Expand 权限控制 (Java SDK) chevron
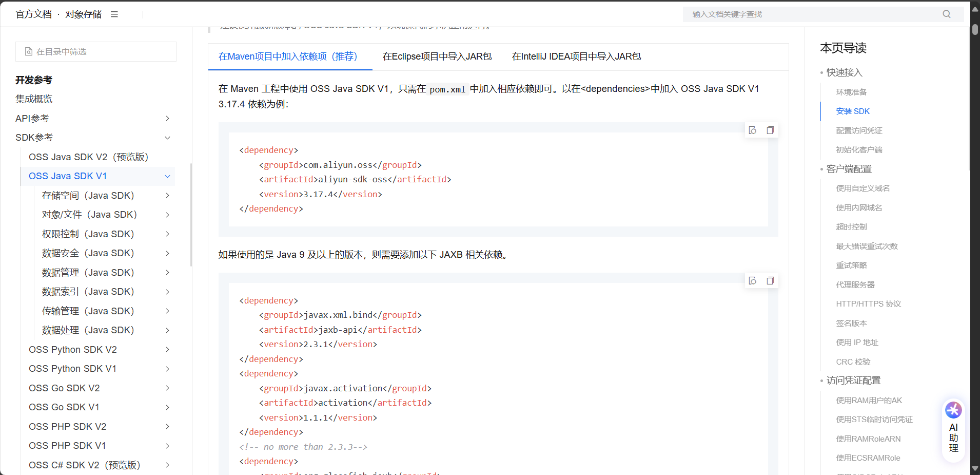Viewport: 980px width, 475px height. tap(167, 234)
